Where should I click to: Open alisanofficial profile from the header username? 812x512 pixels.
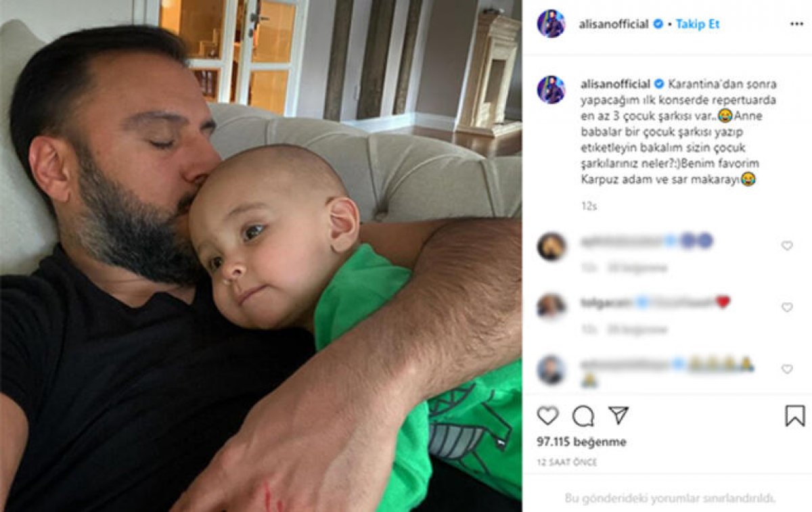[x=615, y=24]
